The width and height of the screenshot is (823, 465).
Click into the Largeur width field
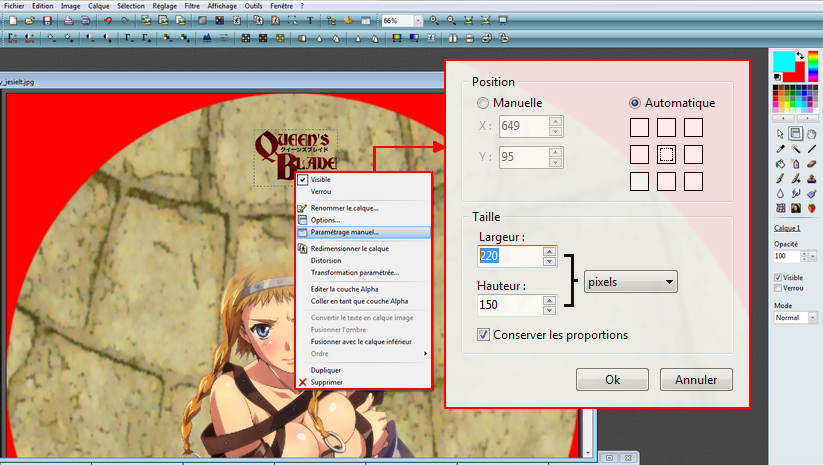click(510, 256)
